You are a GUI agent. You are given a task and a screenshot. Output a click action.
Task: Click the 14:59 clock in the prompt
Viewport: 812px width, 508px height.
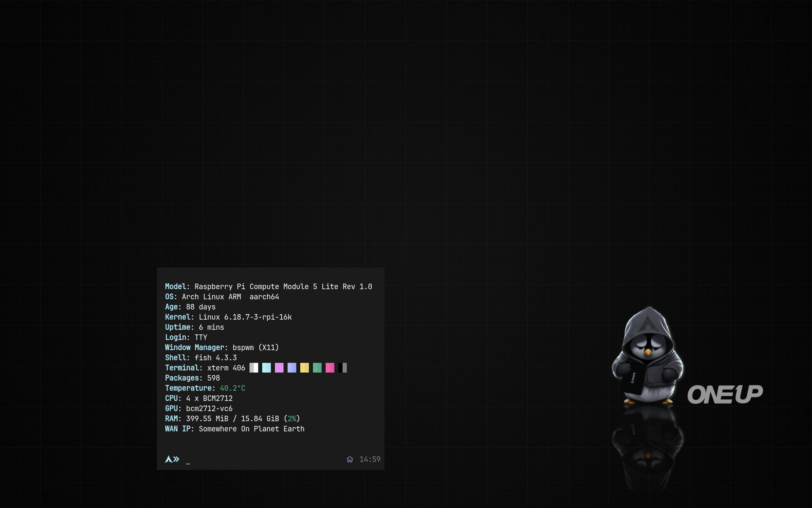pyautogui.click(x=370, y=459)
